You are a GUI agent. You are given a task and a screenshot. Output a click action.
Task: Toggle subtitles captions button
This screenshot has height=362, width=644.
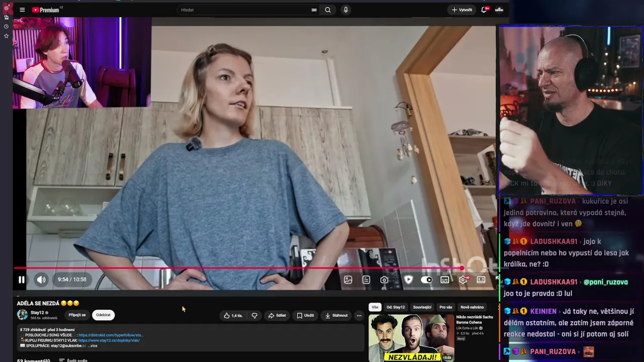[445, 280]
